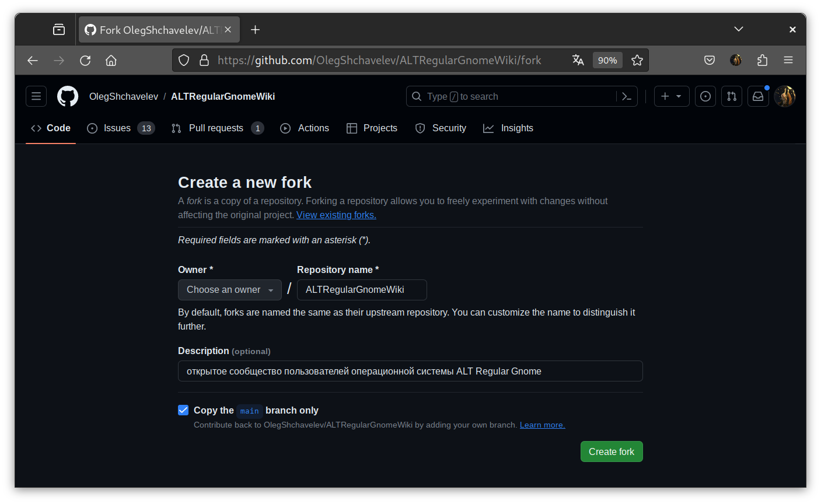The width and height of the screenshot is (821, 504).
Task: Translate this page icon
Action: (x=578, y=60)
